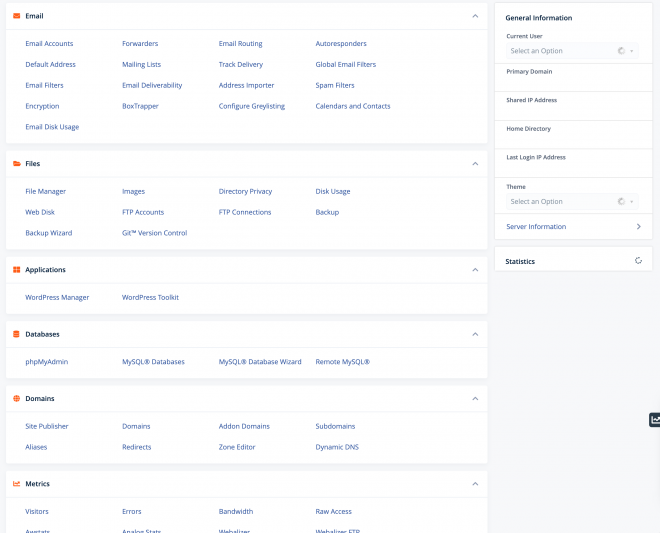
Task: Open Directory Privacy
Action: coord(245,192)
